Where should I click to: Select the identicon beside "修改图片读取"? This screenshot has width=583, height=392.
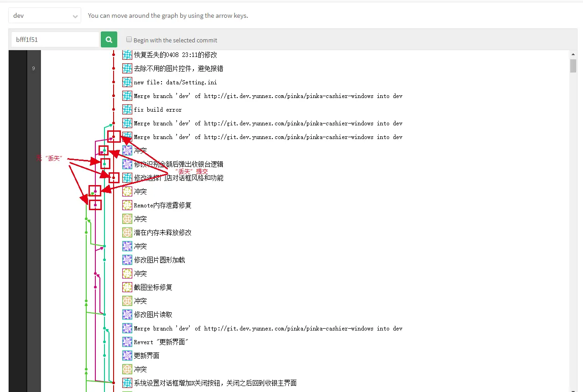click(126, 315)
